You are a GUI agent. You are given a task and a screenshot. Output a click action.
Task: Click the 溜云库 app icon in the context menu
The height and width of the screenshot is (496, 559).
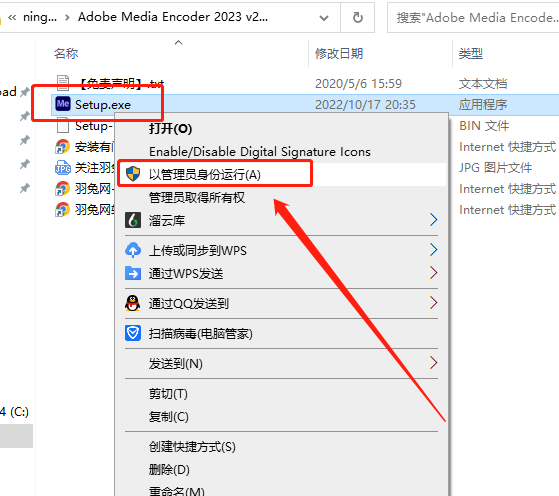[x=133, y=220]
